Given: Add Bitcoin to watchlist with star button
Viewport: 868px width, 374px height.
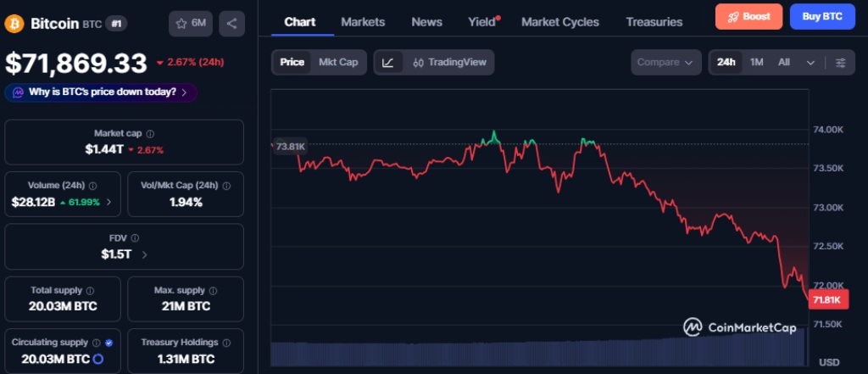Looking at the screenshot, I should click(191, 24).
